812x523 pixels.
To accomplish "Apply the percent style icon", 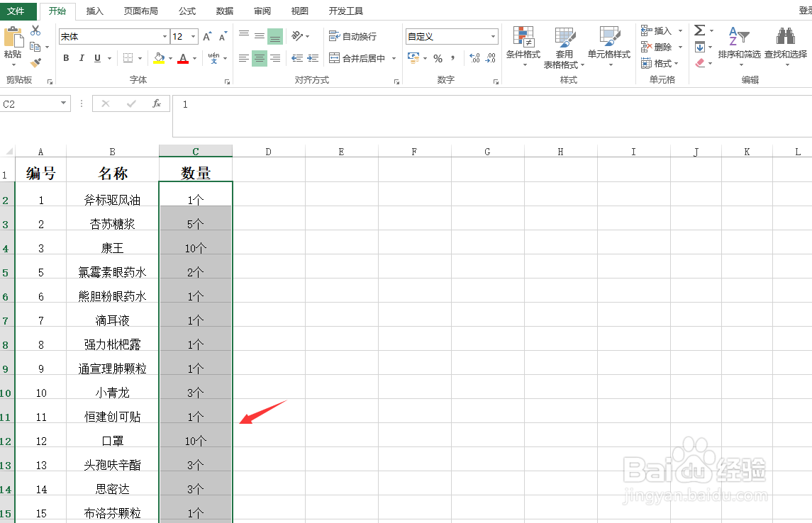I will pyautogui.click(x=438, y=58).
